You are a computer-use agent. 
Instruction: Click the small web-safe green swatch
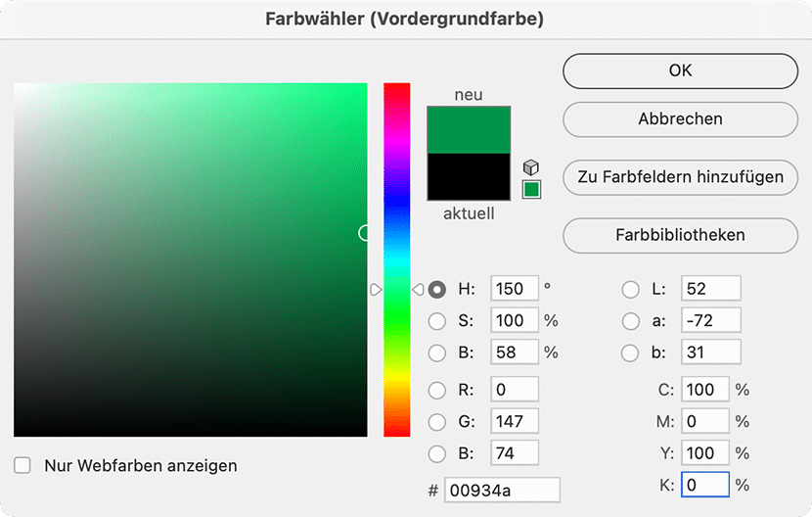pyautogui.click(x=531, y=189)
